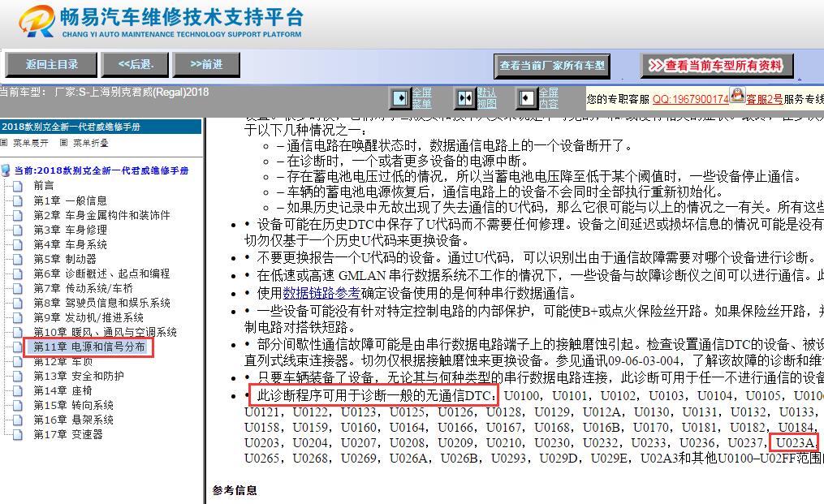This screenshot has width=824, height=504.
Task: Open 第6章 诊断概述、起点和编程
Action: pyautogui.click(x=101, y=274)
